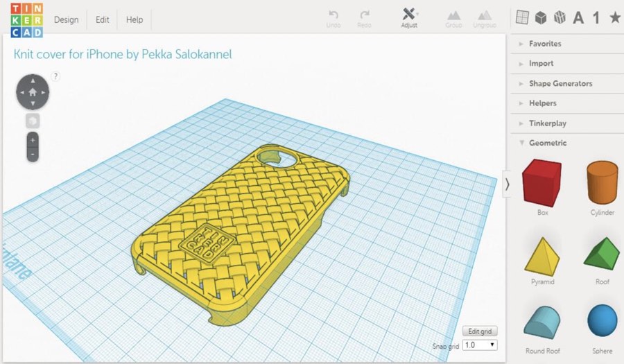Open the Adjust tool
This screenshot has width=624, height=364.
pyautogui.click(x=409, y=15)
